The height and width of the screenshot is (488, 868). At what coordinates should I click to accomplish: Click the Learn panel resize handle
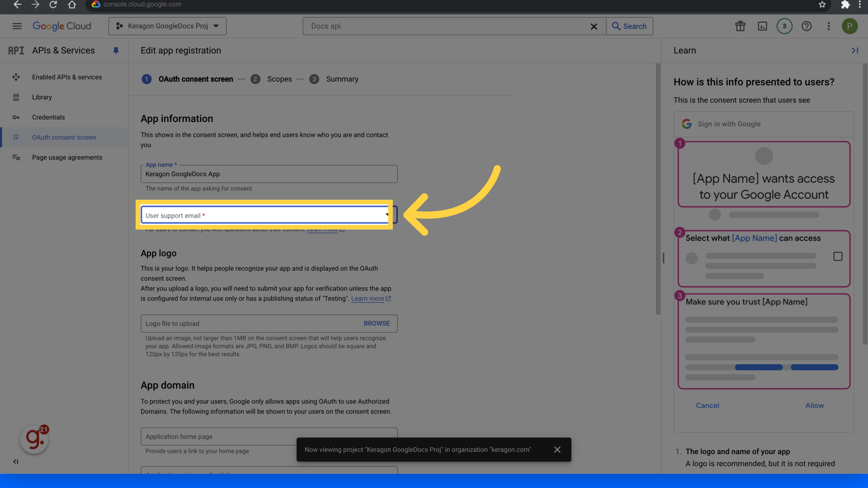663,258
